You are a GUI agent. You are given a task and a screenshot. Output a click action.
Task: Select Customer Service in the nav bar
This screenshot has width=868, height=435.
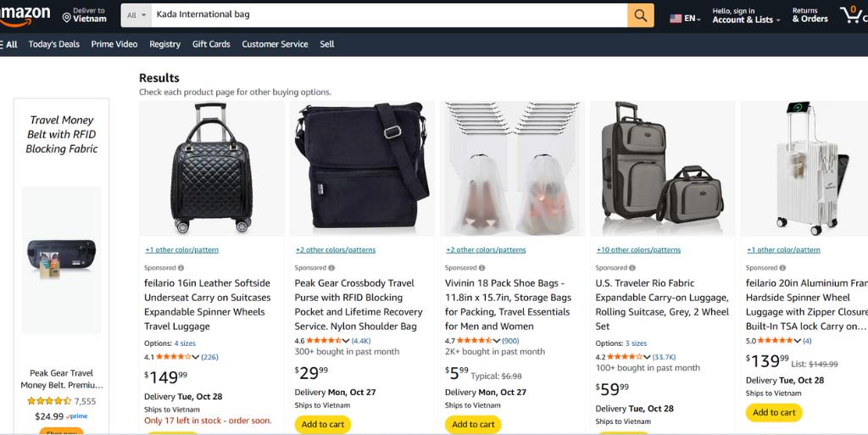pos(275,44)
